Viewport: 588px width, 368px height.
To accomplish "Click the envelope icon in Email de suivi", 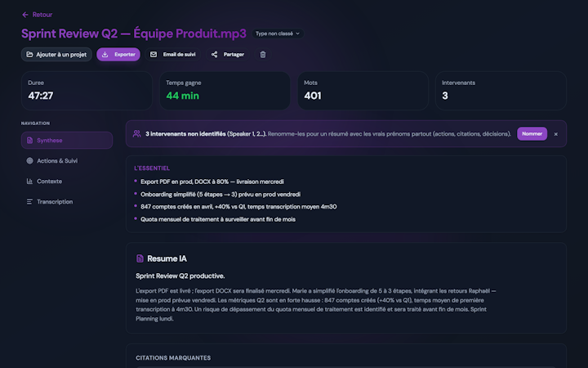I will coord(154,55).
